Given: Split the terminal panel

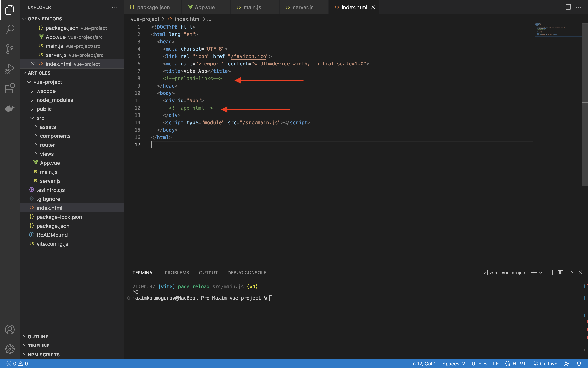Looking at the screenshot, I should pos(550,272).
